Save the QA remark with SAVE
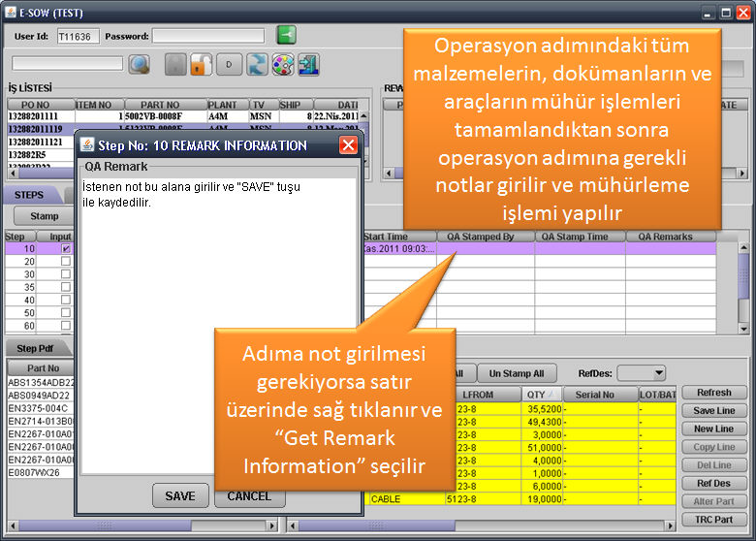This screenshot has height=541, width=756. click(x=180, y=495)
